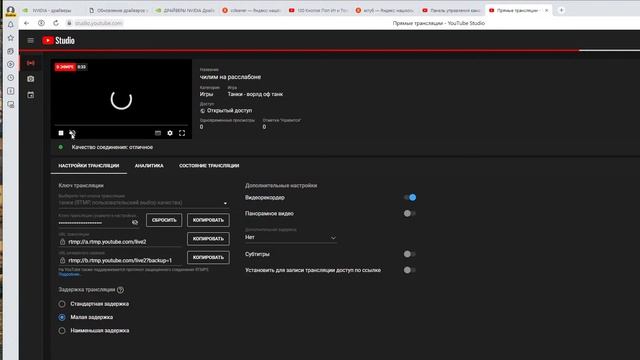Open notifications bell in browser sidebar

[11, 25]
